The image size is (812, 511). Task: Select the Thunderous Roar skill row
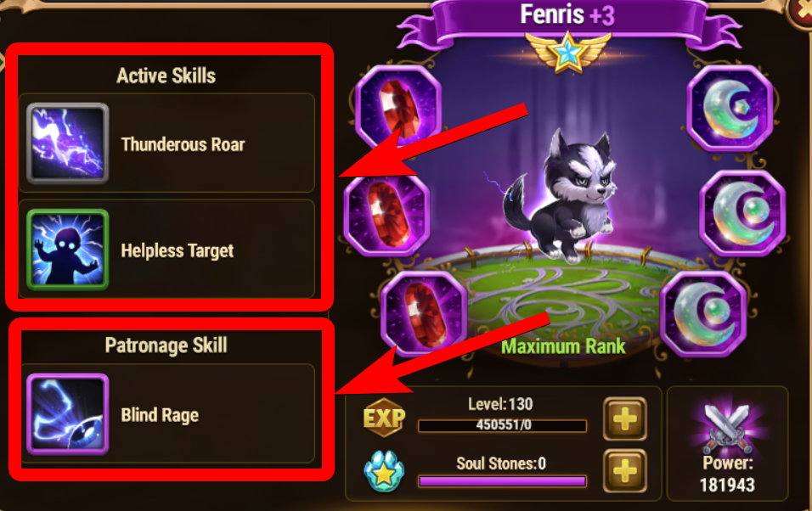pos(166,143)
